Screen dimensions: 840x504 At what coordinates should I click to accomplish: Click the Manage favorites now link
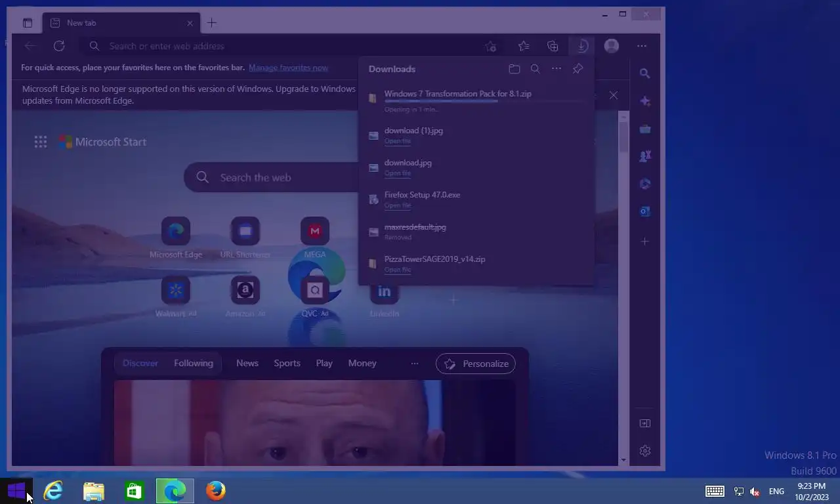pyautogui.click(x=288, y=68)
